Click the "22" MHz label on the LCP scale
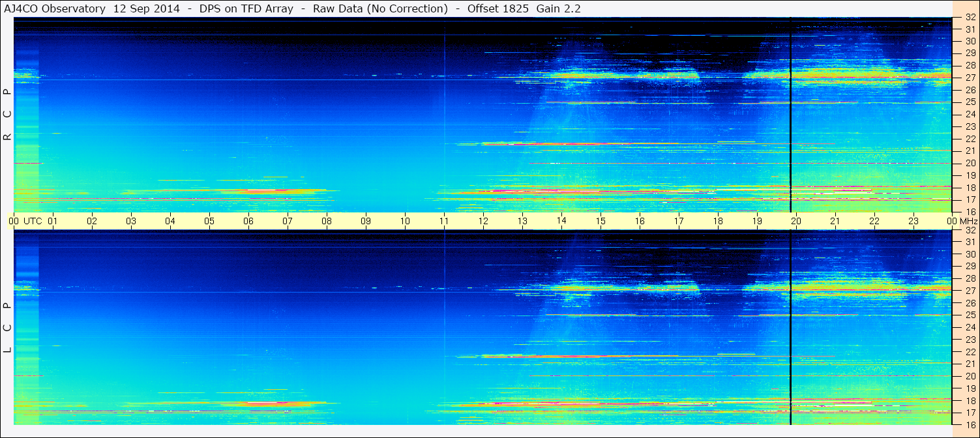This screenshot has width=980, height=438. click(970, 351)
